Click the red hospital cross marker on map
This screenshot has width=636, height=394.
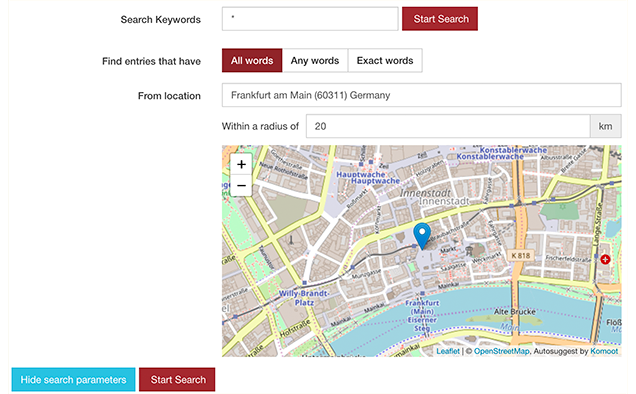pyautogui.click(x=605, y=259)
